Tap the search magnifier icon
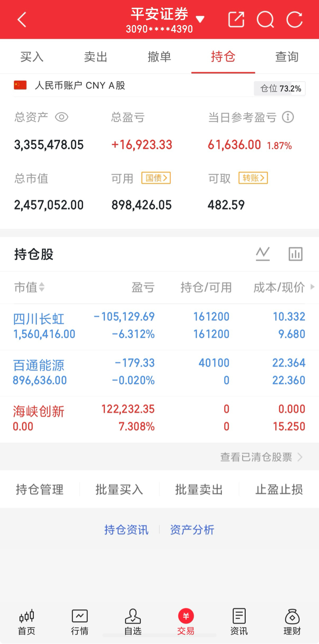This screenshot has height=644, width=319. (x=265, y=20)
